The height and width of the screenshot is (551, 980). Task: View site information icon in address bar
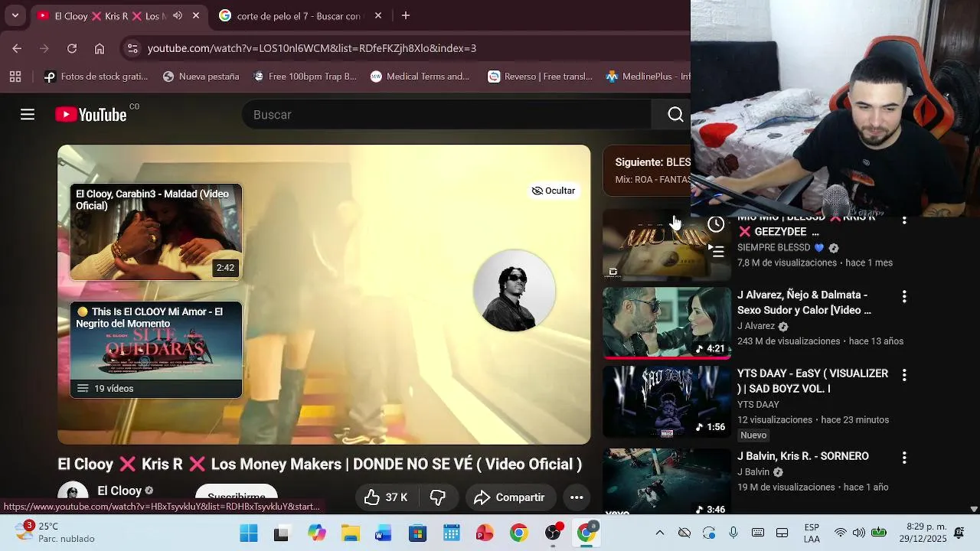[132, 48]
